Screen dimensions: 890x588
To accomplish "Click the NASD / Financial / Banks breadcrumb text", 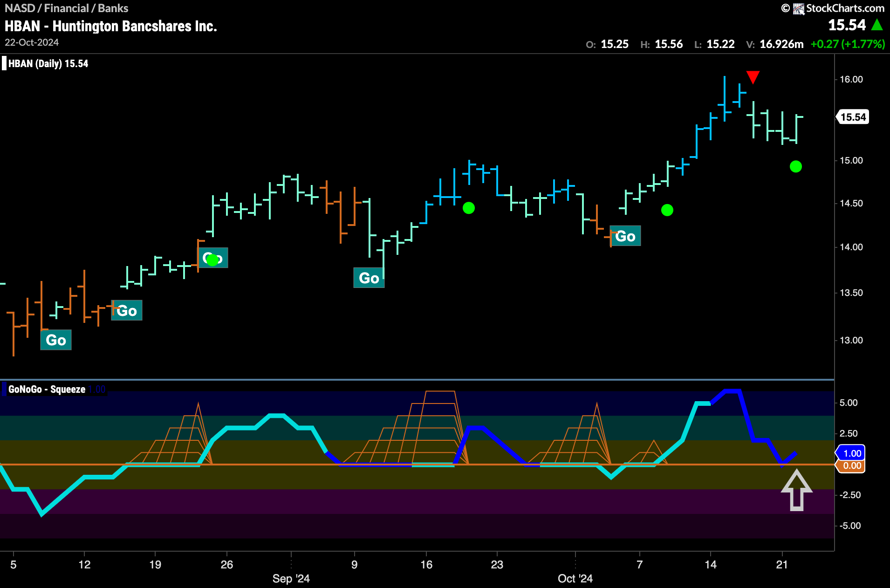I will click(x=66, y=8).
